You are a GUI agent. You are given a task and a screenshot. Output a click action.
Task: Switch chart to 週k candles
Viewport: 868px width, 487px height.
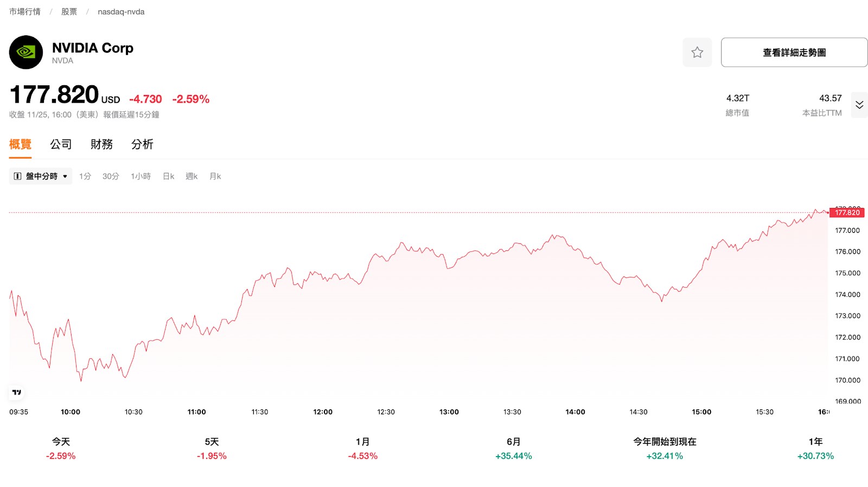(192, 176)
